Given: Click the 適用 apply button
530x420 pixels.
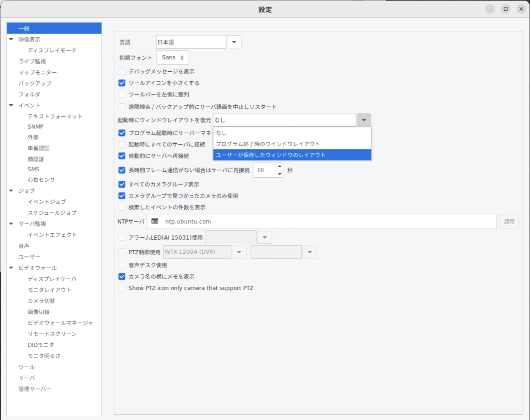Looking at the screenshot, I should 509,222.
